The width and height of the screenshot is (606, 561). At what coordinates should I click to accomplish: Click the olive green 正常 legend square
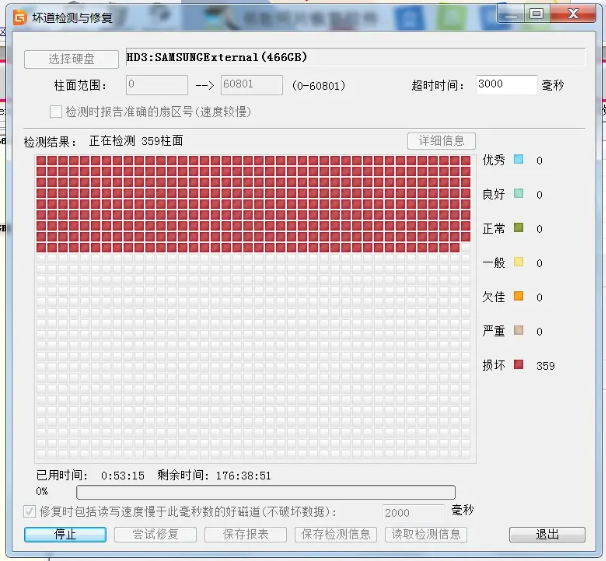[x=518, y=228]
